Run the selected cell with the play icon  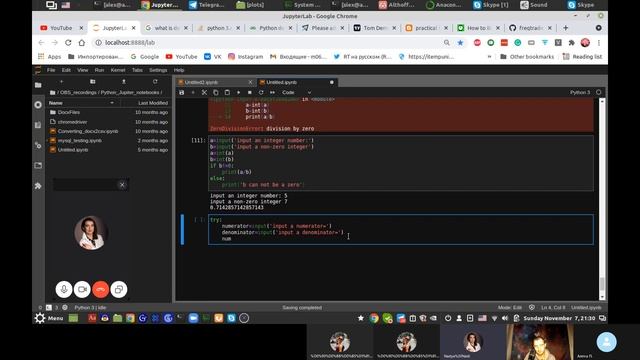click(x=238, y=92)
